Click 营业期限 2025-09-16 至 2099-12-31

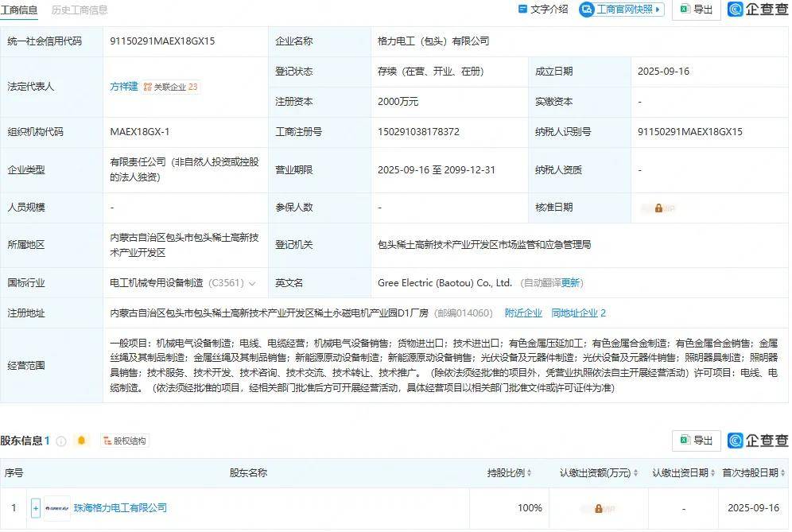tap(437, 169)
